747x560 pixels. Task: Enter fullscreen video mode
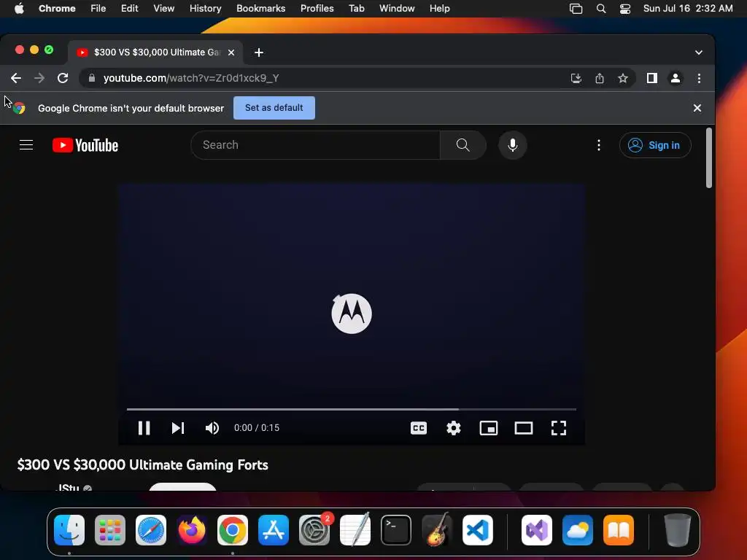point(558,428)
